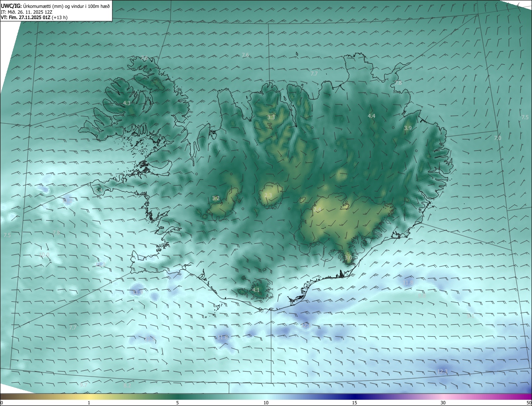
Task: Click the valid time 'VT: Fim. 27.11.2025 01Z (+13 h)'
Action: (34, 17)
